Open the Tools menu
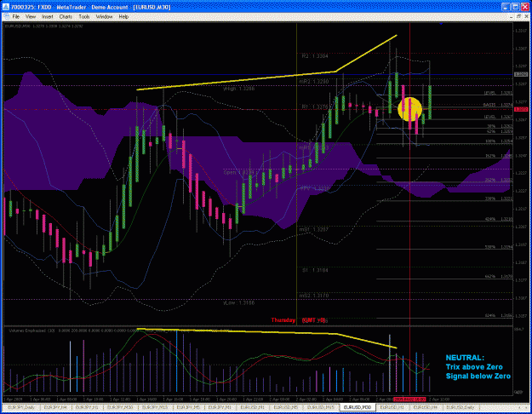 tap(83, 17)
